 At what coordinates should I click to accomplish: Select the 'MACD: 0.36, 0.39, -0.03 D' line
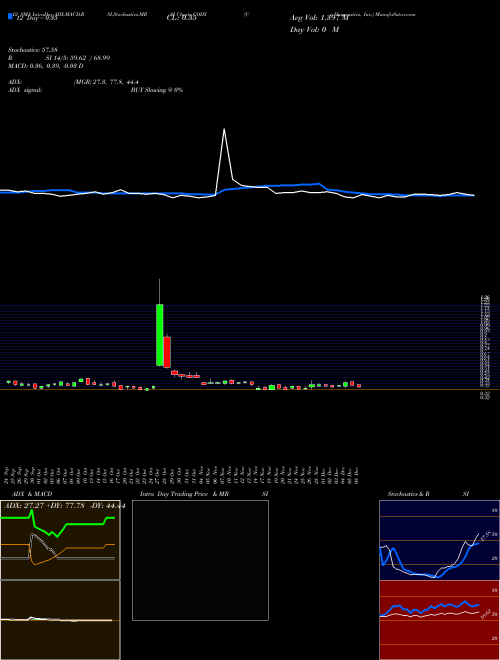[x=45, y=66]
